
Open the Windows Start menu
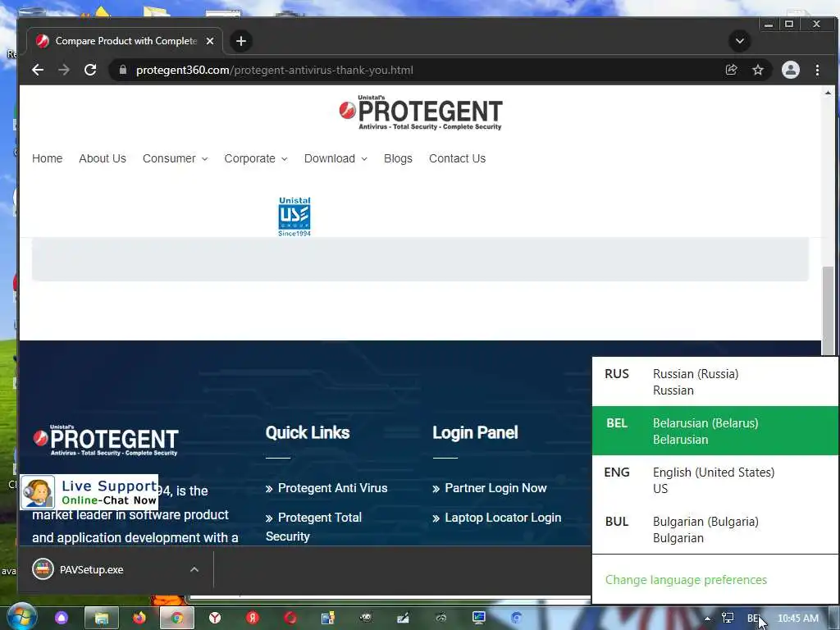point(21,617)
